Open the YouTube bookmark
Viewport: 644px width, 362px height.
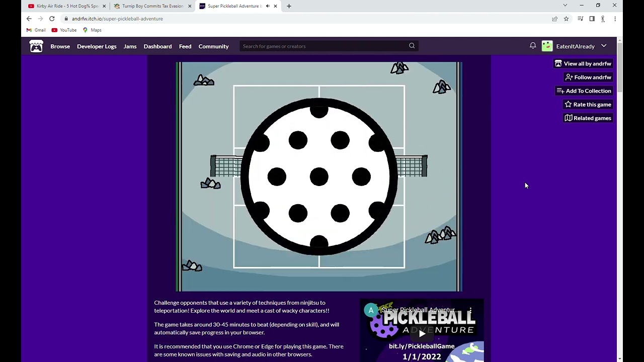(x=64, y=30)
